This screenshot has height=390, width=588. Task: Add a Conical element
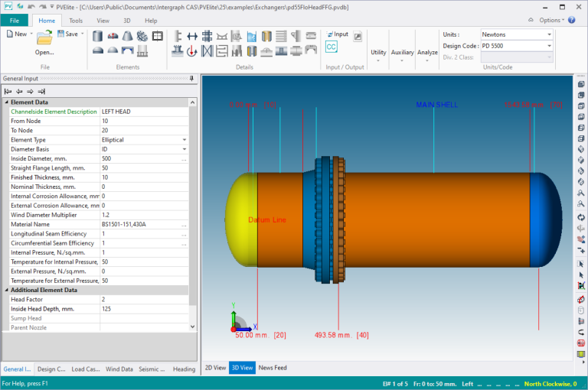point(128,36)
